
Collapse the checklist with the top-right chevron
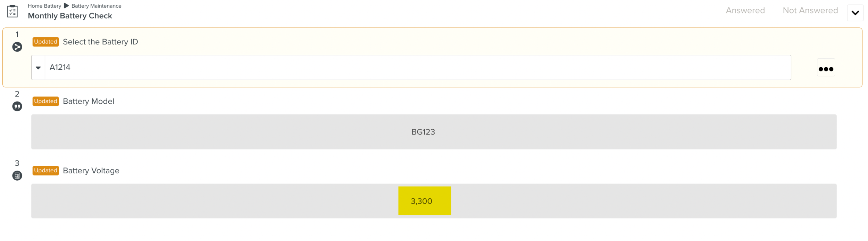(855, 13)
